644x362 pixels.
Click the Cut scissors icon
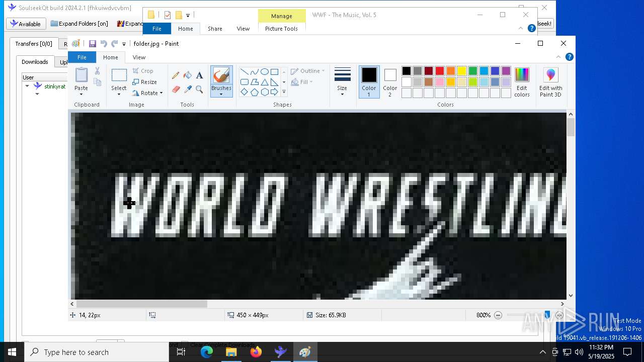click(x=97, y=71)
